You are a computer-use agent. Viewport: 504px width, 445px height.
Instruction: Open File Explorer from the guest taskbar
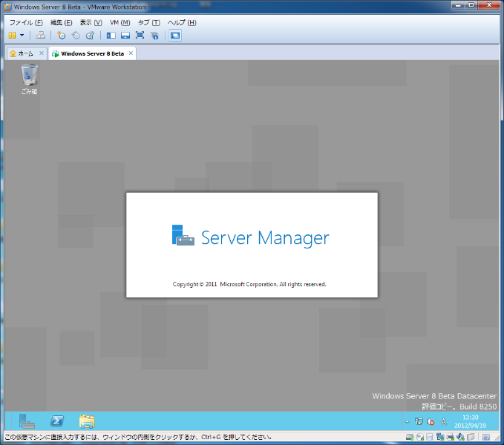(x=87, y=421)
